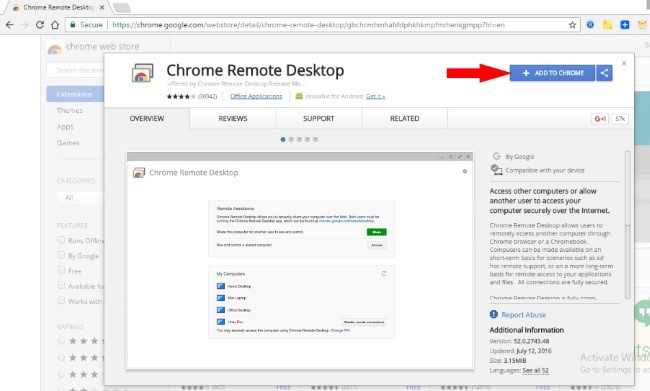Viewport: 650px width, 391px height.
Task: Reload the page with the refresh icon
Action: [40, 25]
